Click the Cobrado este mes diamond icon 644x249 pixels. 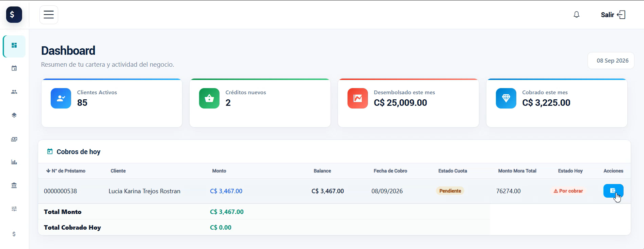(506, 98)
